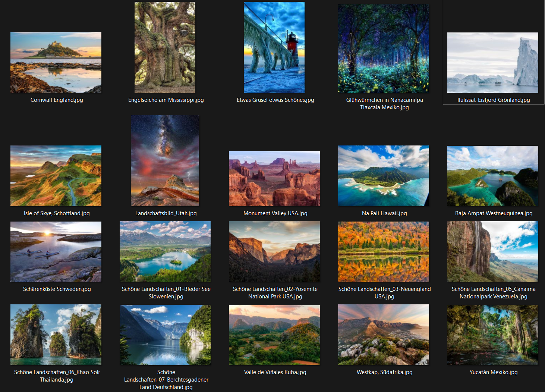Image resolution: width=545 pixels, height=392 pixels.
Task: Select the Cornwall England thumbnail image
Action: pos(56,62)
